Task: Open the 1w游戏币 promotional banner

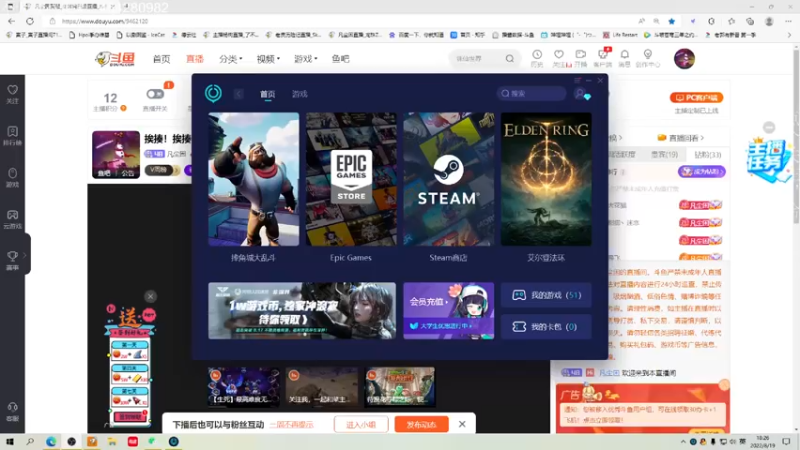Action: click(x=302, y=311)
